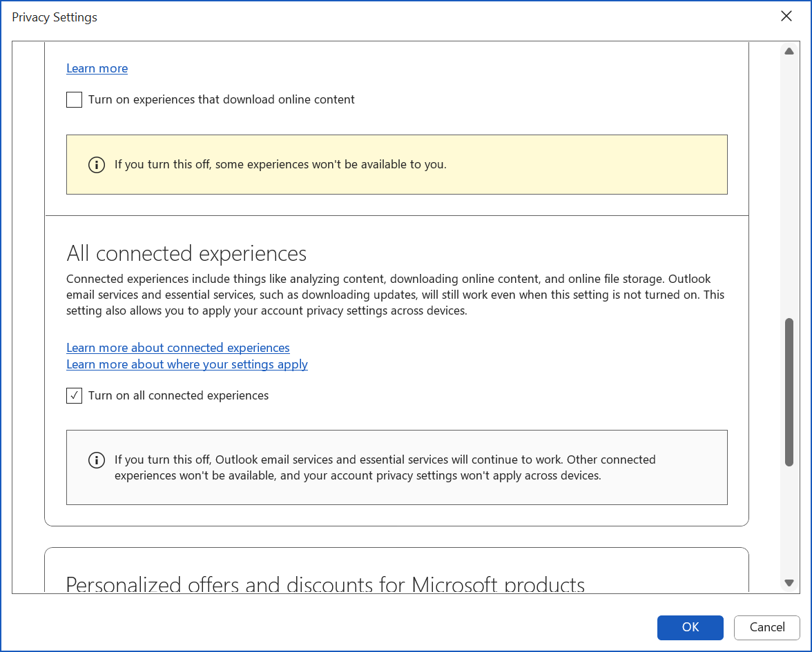
Task: Enable experiences that download online content
Action: [x=75, y=100]
